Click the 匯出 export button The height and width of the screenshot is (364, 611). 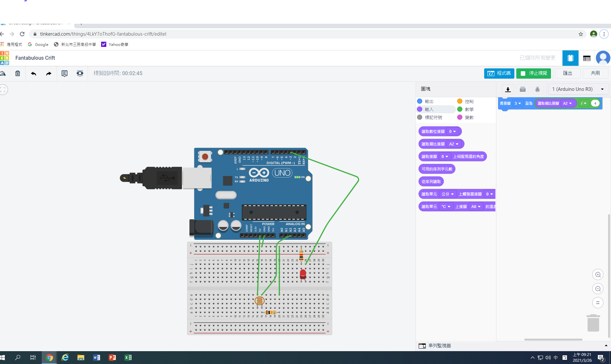point(567,74)
